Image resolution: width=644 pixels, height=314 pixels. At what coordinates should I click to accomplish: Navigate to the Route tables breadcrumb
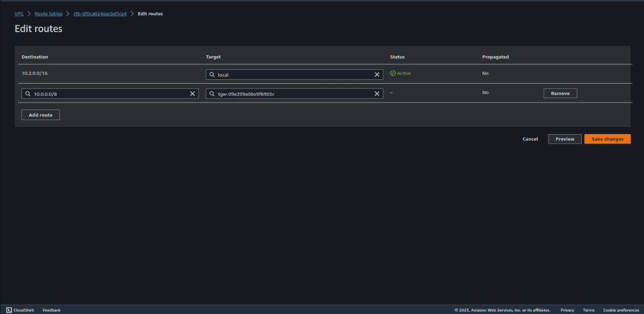tap(49, 13)
